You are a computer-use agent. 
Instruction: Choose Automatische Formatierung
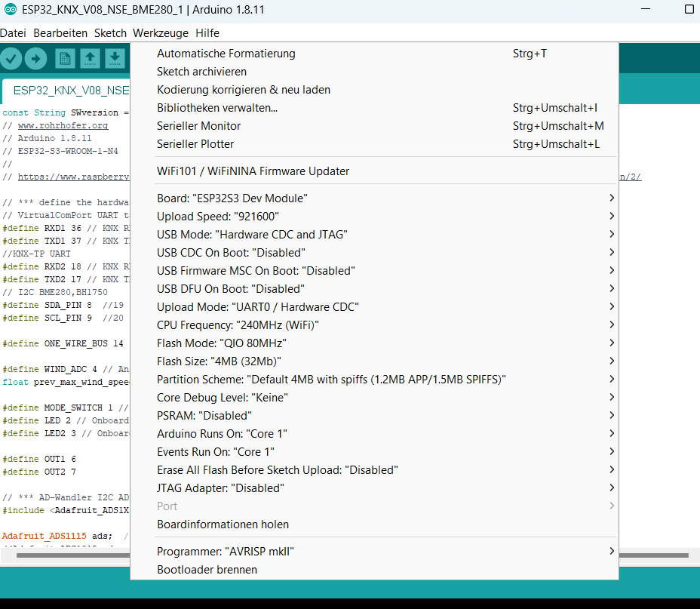[x=374, y=54]
